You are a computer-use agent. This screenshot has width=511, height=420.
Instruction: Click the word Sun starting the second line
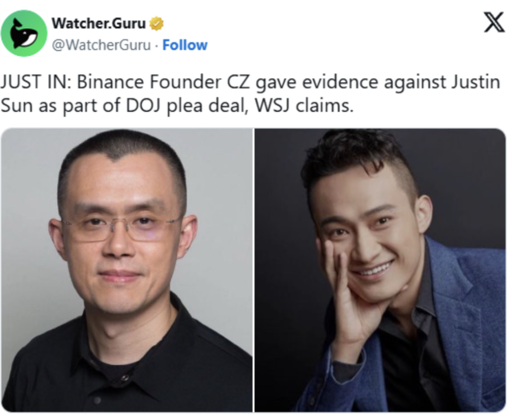pos(16,106)
